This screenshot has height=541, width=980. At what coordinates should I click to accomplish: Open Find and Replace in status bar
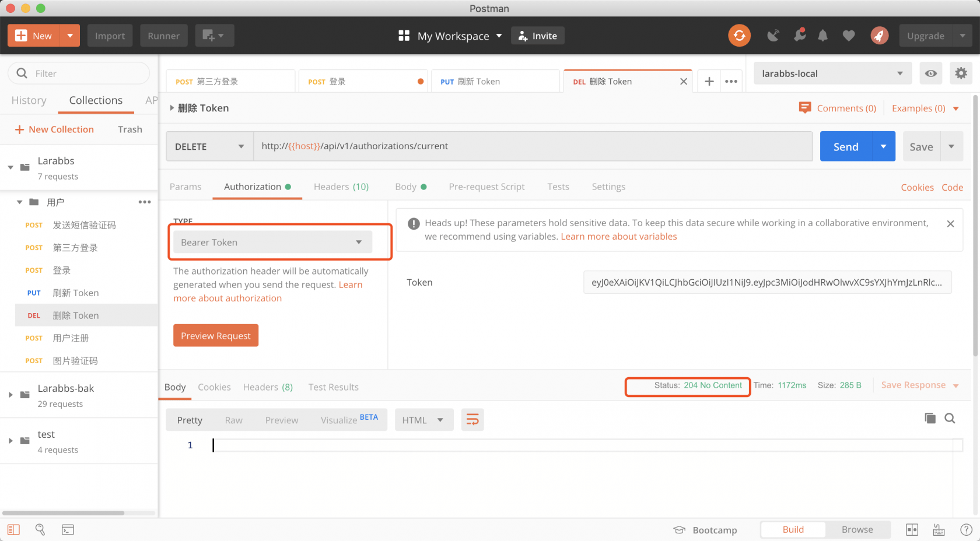[40, 529]
